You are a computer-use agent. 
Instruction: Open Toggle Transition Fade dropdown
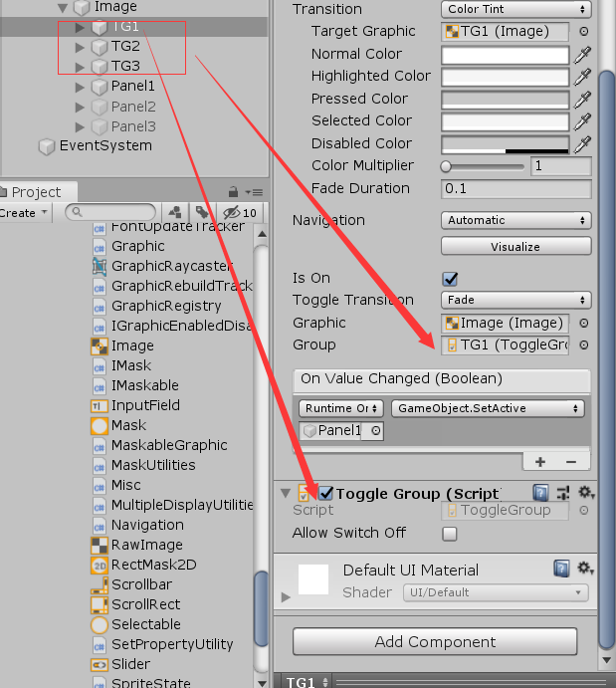[516, 300]
